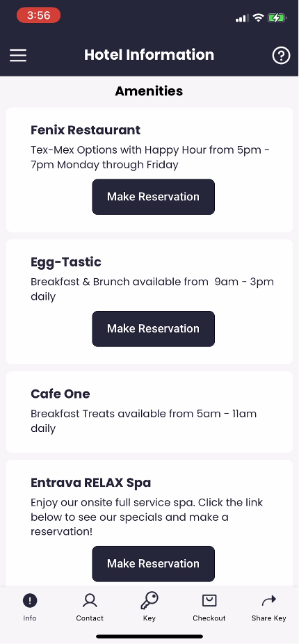
Task: Select the Info exclamation icon
Action: [x=30, y=601]
